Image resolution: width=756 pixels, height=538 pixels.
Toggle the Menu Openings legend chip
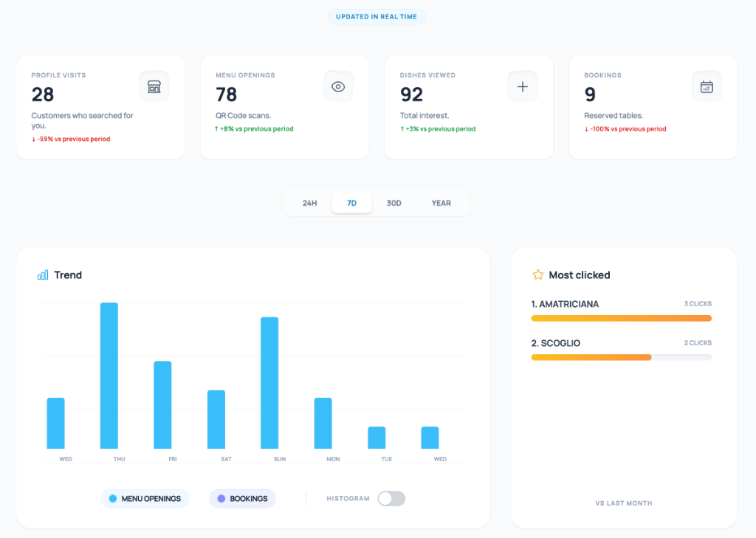145,498
